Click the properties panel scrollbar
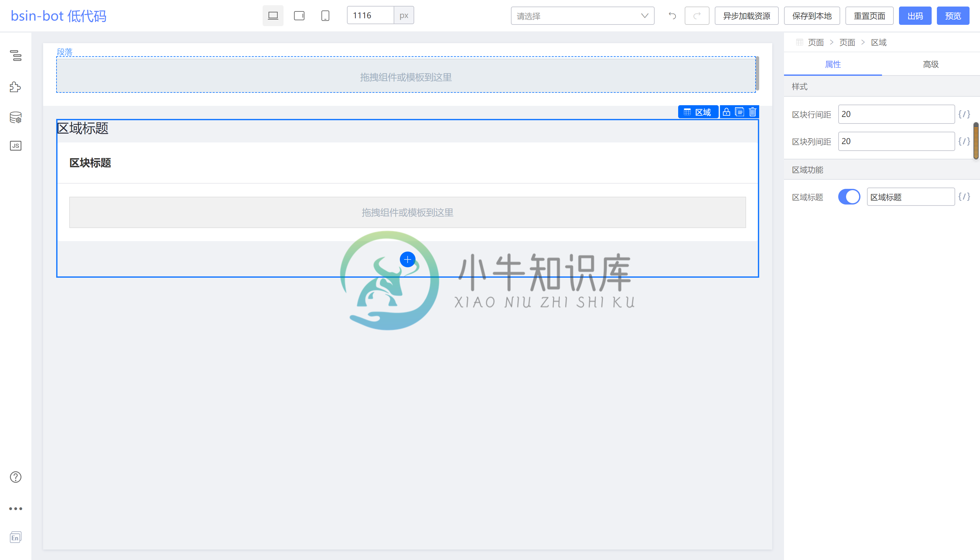The width and height of the screenshot is (980, 560). point(976,140)
